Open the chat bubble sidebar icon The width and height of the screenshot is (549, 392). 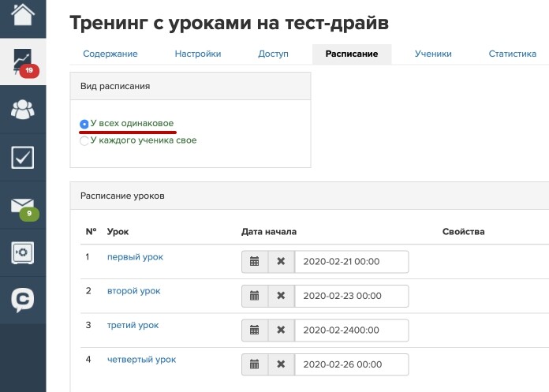click(x=22, y=300)
